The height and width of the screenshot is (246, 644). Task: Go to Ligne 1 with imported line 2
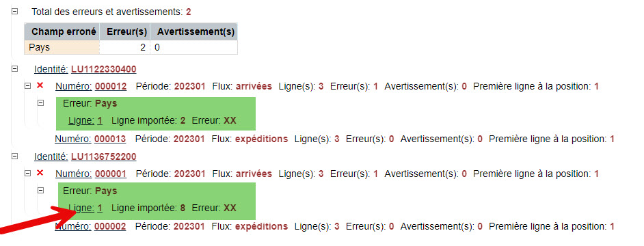[85, 121]
